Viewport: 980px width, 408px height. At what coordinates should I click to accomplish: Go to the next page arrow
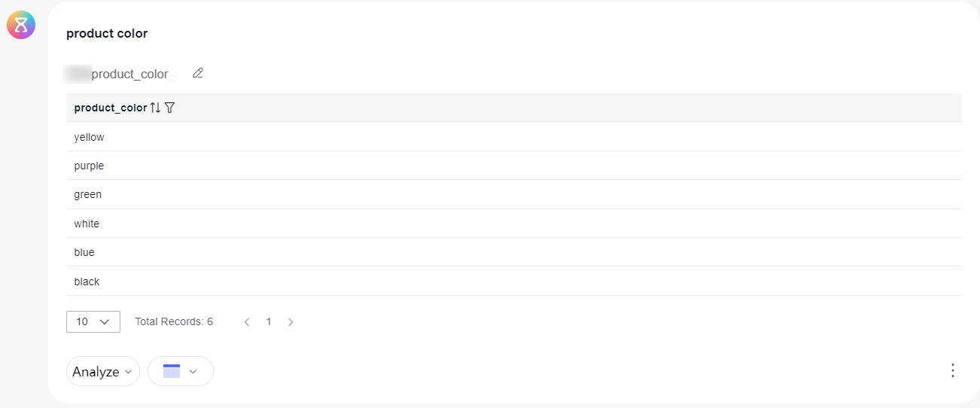(291, 321)
